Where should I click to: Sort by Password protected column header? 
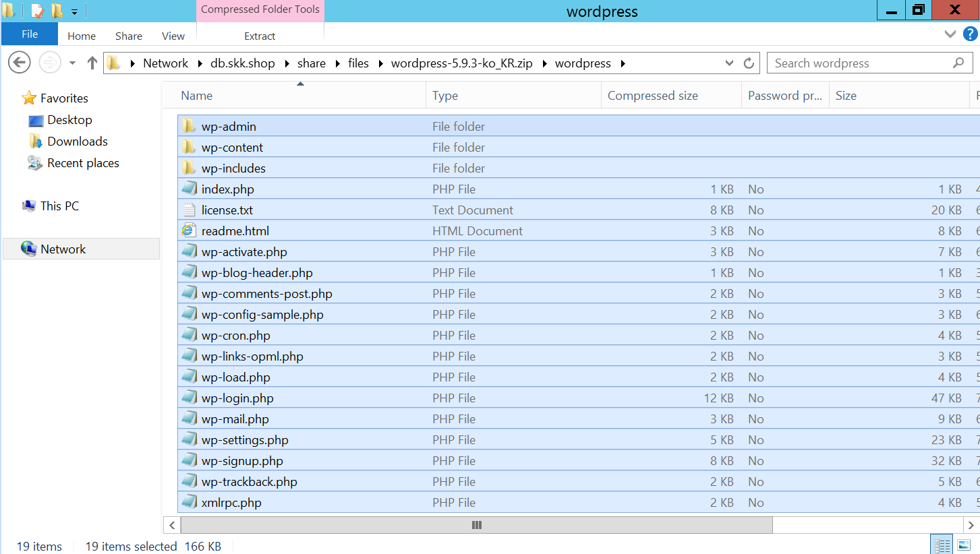(x=785, y=96)
